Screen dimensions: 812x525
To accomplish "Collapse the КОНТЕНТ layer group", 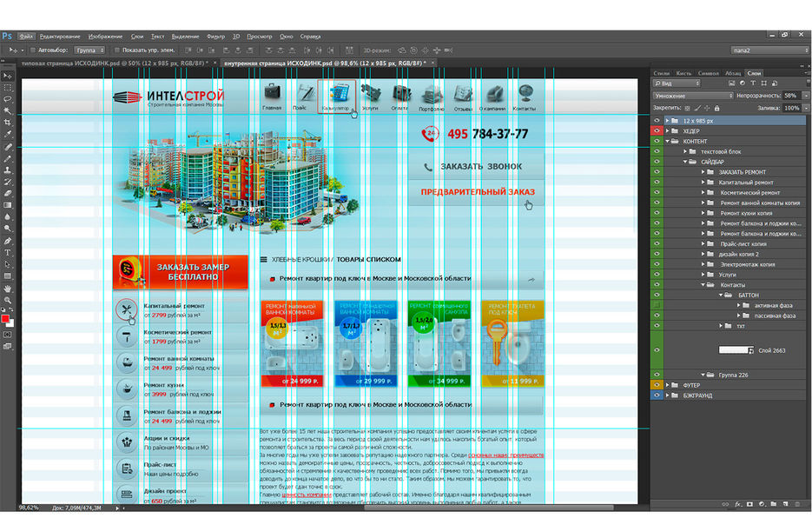I will pyautogui.click(x=668, y=141).
